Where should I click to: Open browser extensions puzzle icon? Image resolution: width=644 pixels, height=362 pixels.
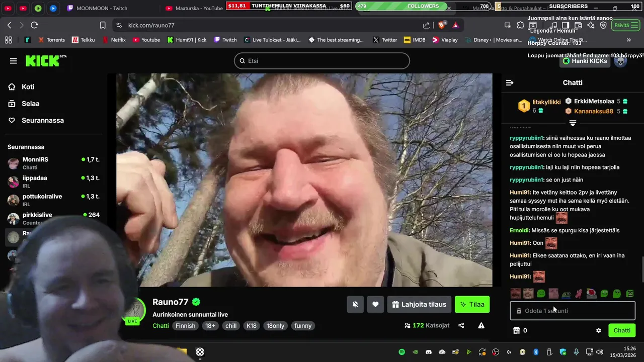520,25
